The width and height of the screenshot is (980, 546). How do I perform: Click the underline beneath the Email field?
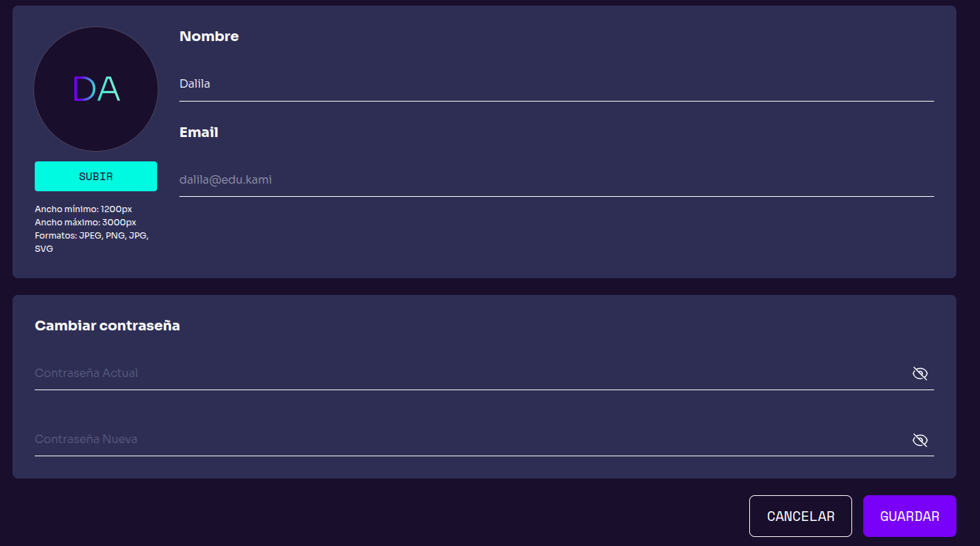point(556,196)
